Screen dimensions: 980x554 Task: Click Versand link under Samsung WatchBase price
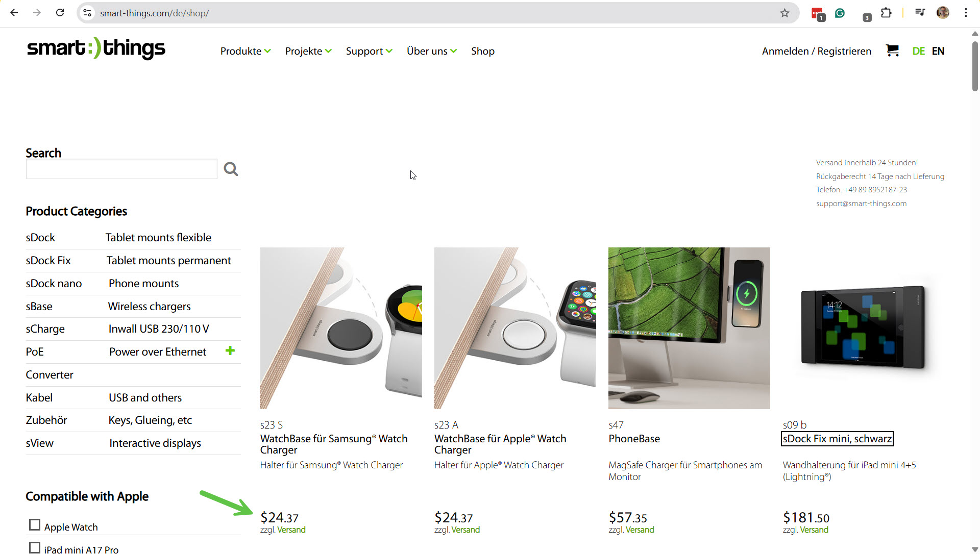point(291,530)
